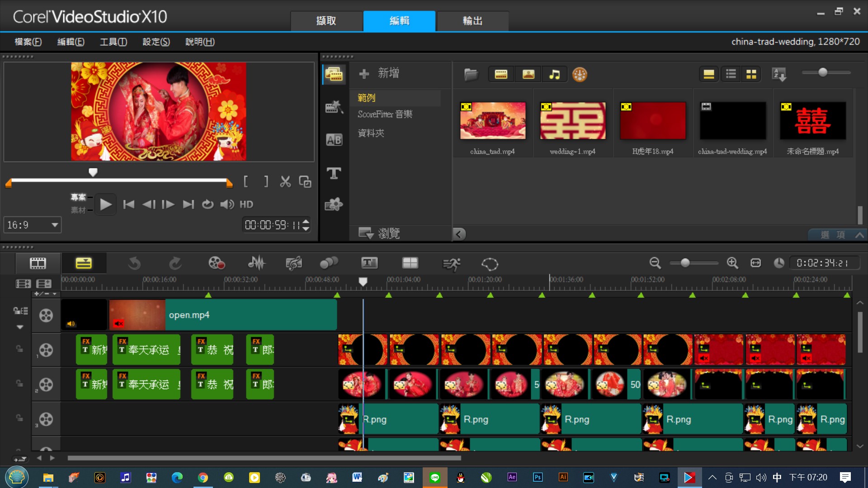
Task: Open the 16:9 aspect ratio dropdown
Action: pos(32,225)
